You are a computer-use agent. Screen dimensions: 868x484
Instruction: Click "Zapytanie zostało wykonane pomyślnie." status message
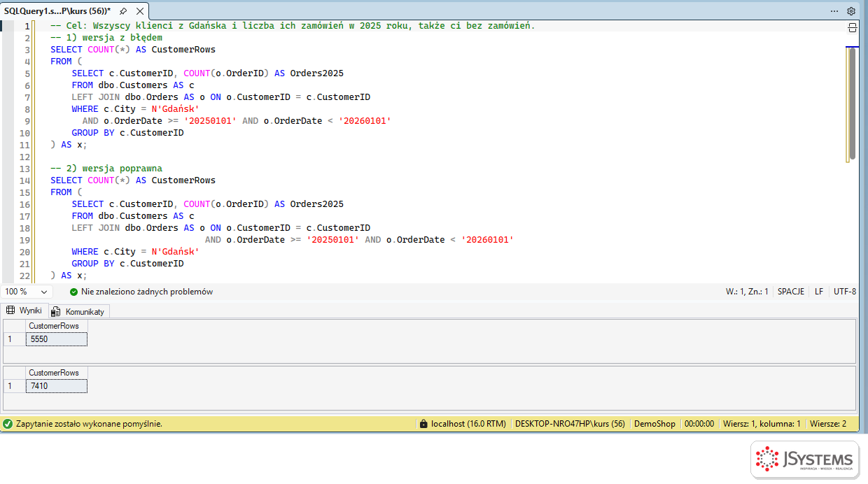89,424
